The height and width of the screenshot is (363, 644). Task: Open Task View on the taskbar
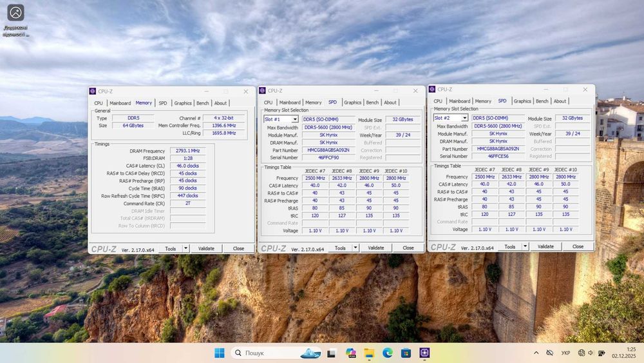pos(332,353)
